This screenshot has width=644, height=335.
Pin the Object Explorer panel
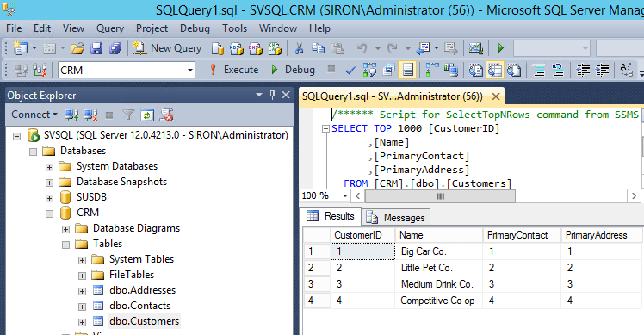coord(272,96)
